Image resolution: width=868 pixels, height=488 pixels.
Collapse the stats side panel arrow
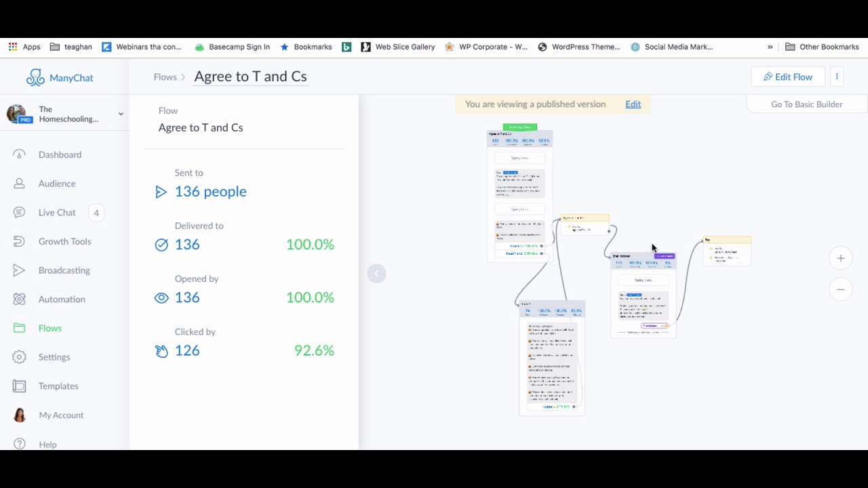point(376,274)
